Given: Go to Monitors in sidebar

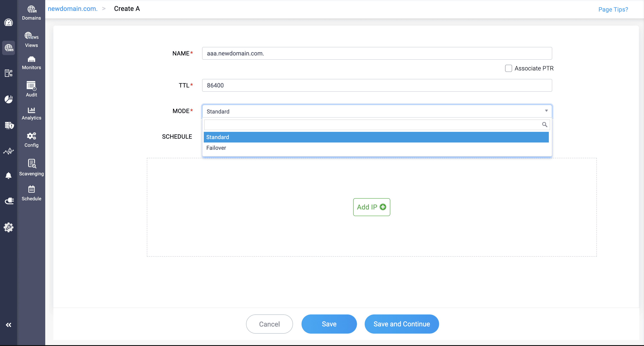Looking at the screenshot, I should (x=31, y=59).
